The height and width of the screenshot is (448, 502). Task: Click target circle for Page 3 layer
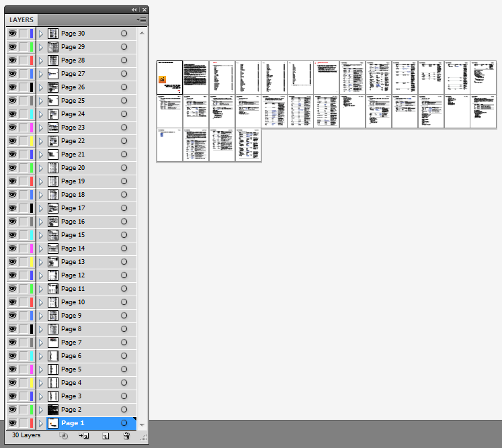click(124, 396)
